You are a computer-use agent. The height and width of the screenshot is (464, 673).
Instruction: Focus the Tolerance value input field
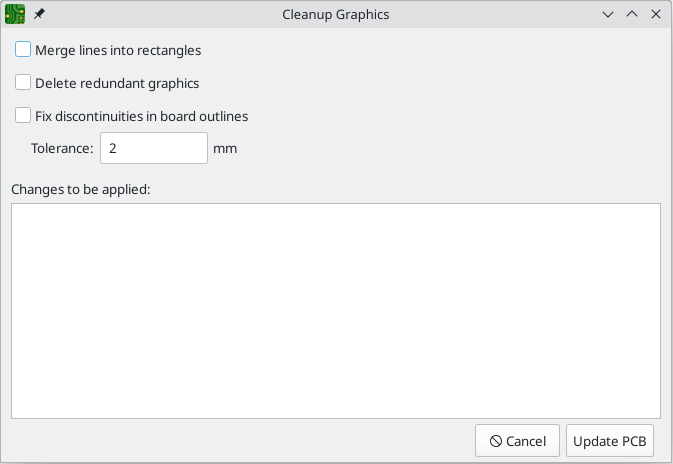coord(153,148)
